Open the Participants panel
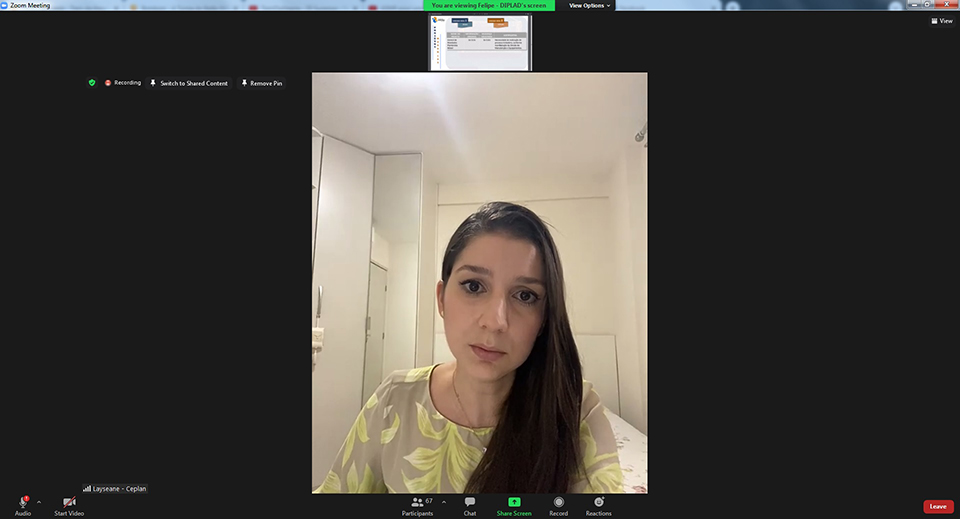 [417, 502]
